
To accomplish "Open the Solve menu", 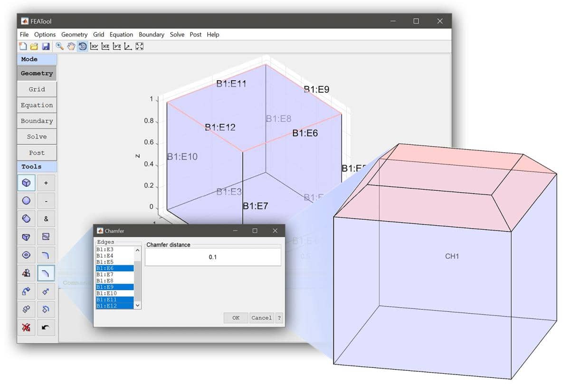I will pos(177,35).
